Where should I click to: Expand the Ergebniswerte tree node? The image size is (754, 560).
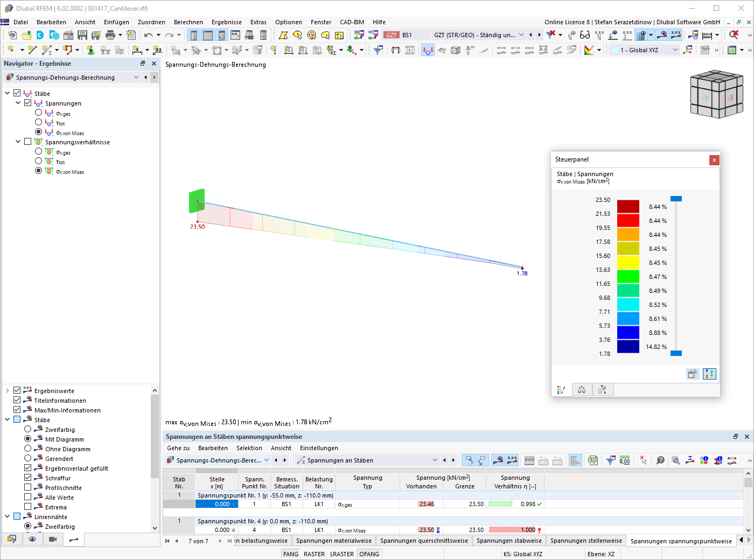point(8,390)
